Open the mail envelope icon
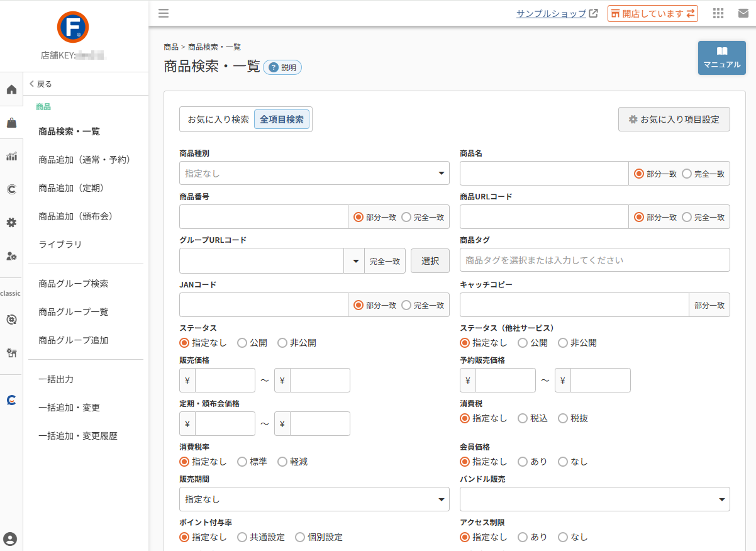Viewport: 756px width, 551px height. click(x=743, y=13)
